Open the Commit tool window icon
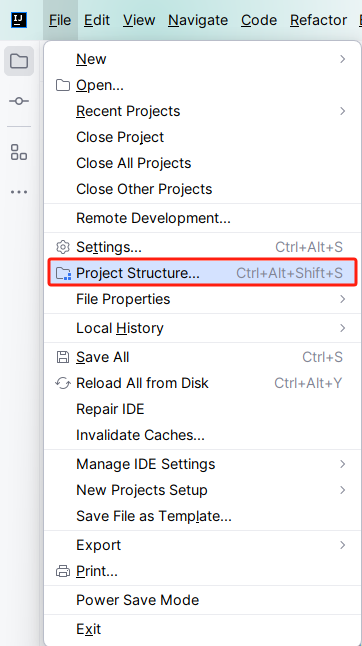Screen dimensions: 362x646 19,101
